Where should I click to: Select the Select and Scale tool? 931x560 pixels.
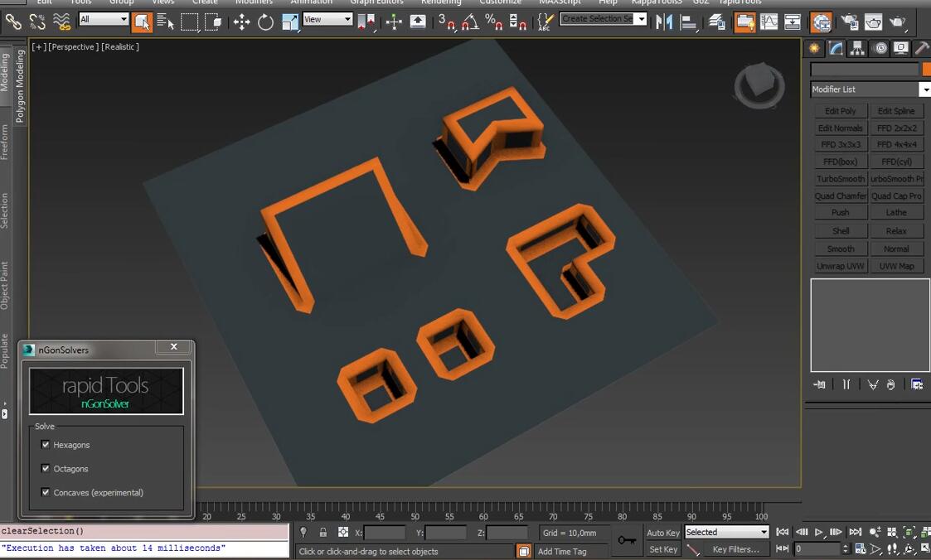[290, 22]
